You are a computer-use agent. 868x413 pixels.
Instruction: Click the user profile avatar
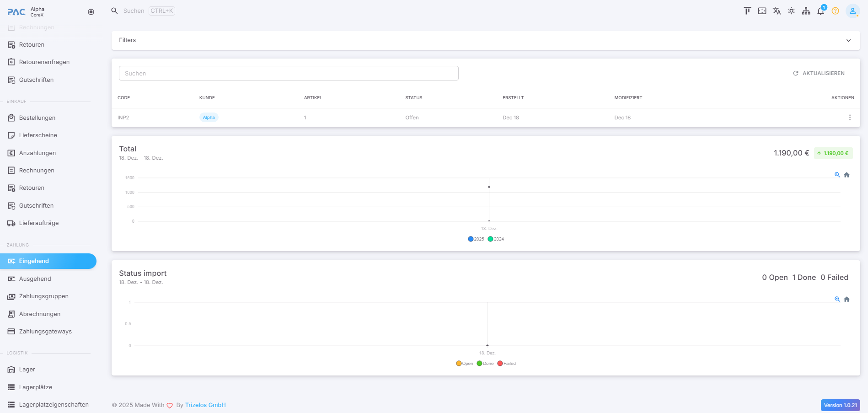(x=852, y=11)
